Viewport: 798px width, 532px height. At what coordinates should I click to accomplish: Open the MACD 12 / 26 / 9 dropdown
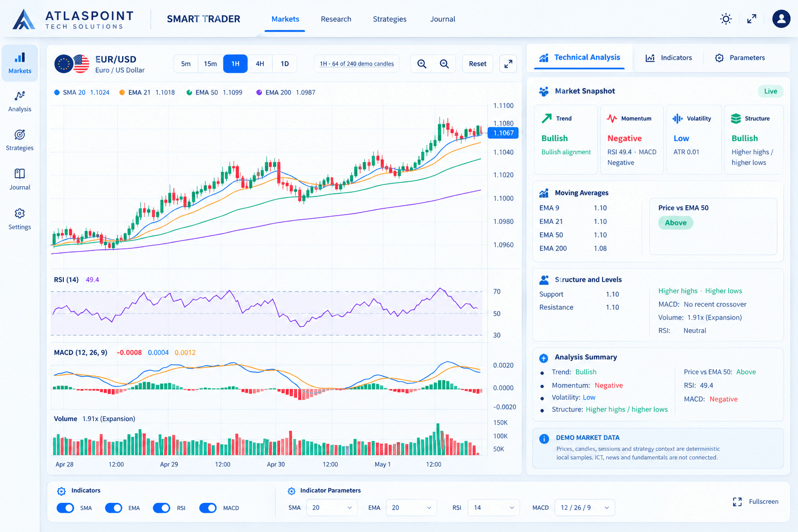click(x=585, y=508)
